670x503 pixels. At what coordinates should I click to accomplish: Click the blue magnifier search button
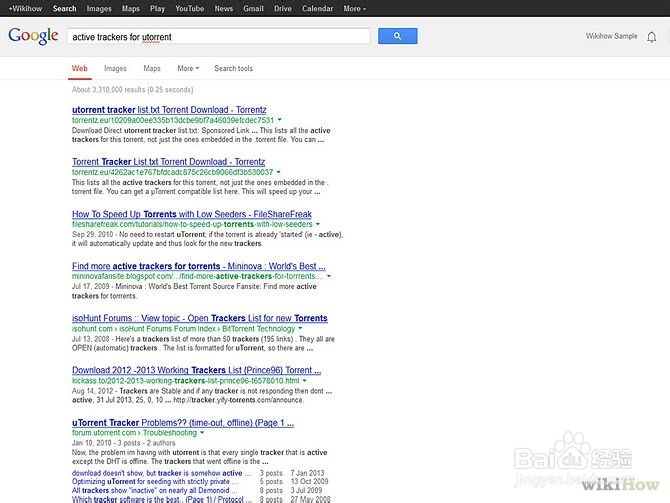point(397,36)
